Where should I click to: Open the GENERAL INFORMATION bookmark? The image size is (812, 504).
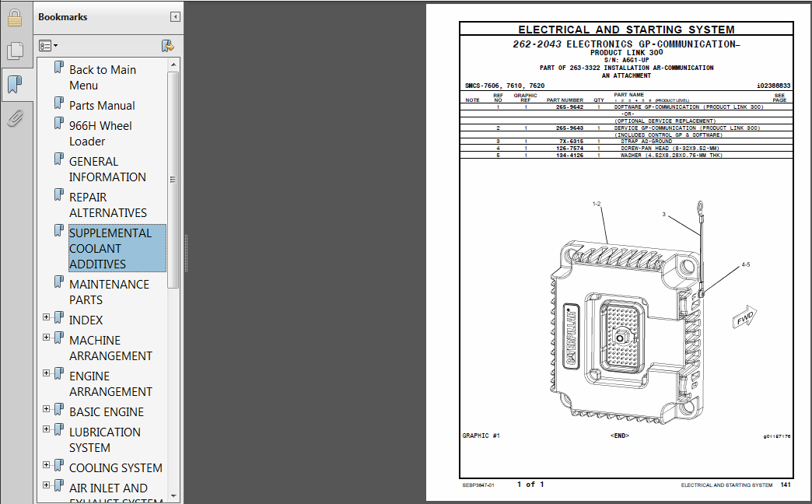[x=107, y=169]
